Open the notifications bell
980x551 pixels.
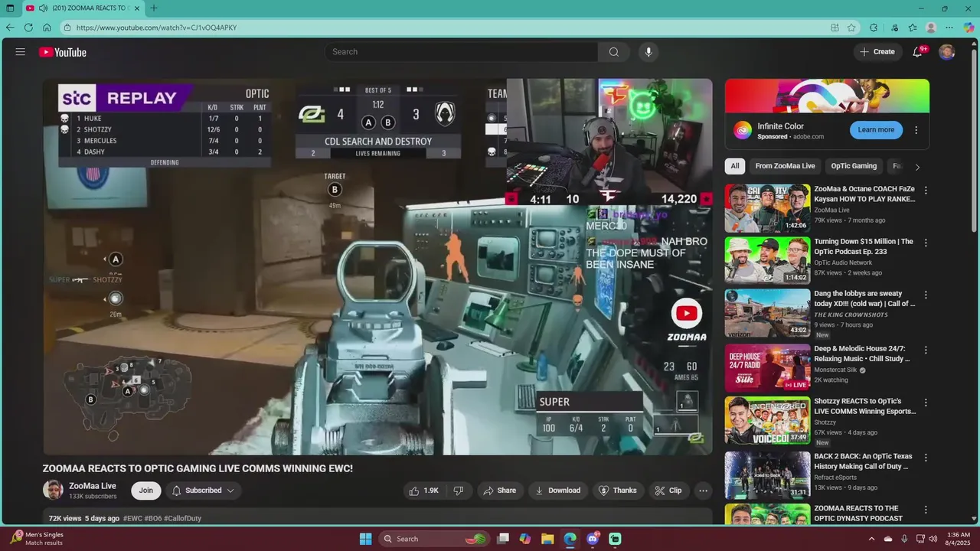tap(918, 52)
